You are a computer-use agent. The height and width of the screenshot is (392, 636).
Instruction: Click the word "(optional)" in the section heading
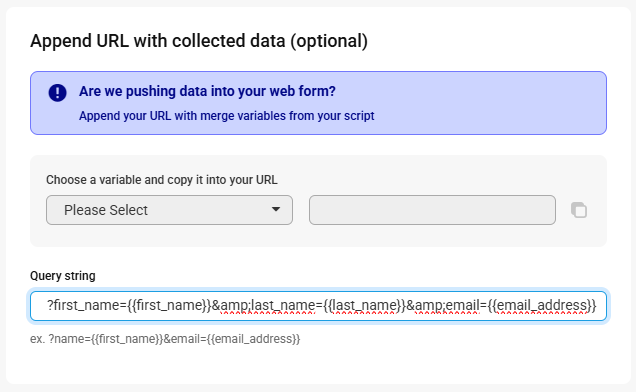pos(329,41)
